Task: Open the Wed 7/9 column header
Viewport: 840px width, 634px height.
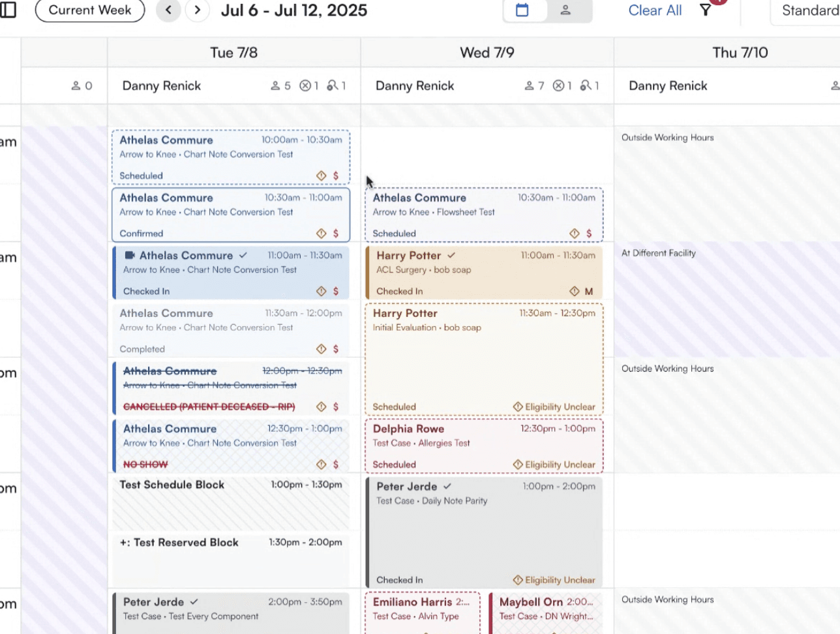Action: click(x=487, y=52)
